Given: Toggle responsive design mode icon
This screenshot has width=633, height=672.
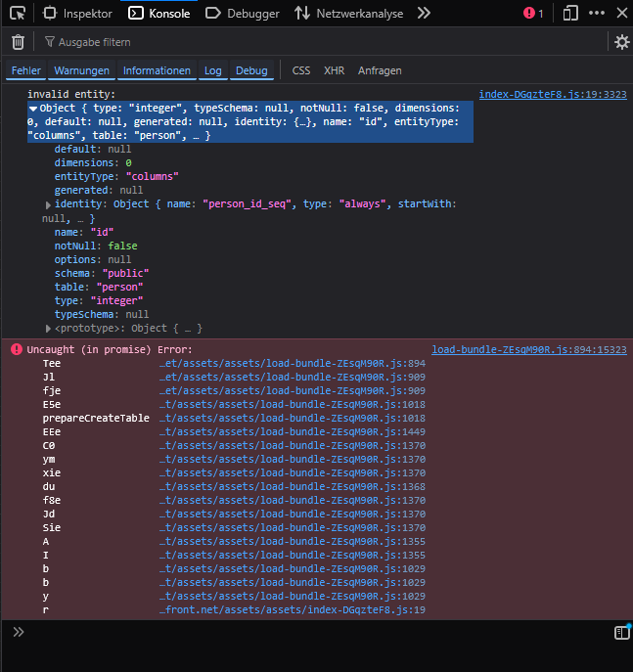Looking at the screenshot, I should tap(570, 14).
